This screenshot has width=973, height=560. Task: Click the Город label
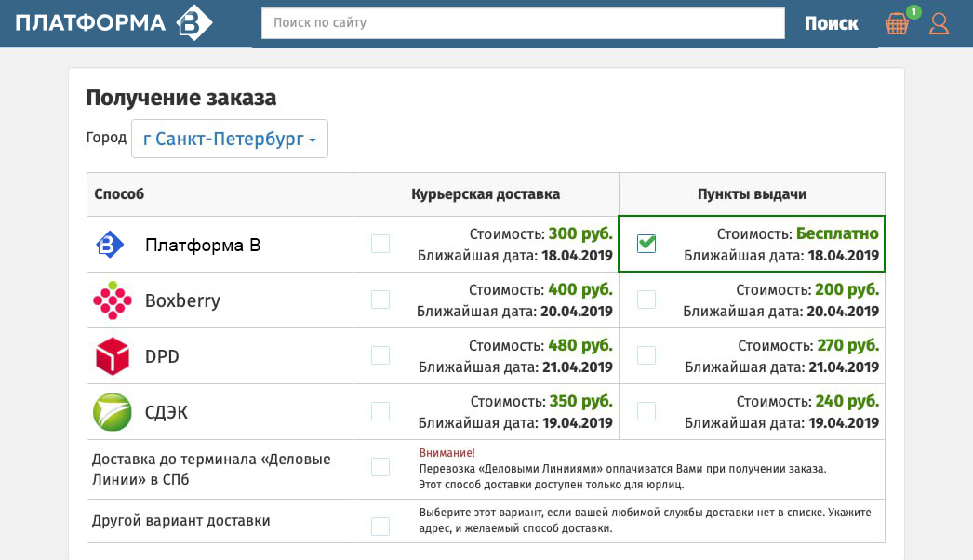click(x=106, y=137)
